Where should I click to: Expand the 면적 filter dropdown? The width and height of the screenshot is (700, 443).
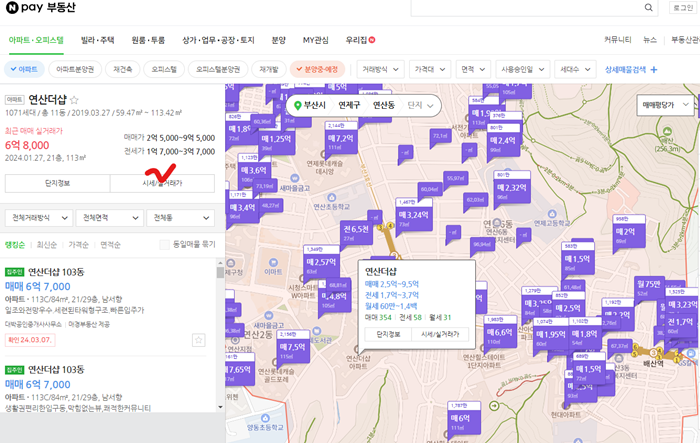[473, 70]
